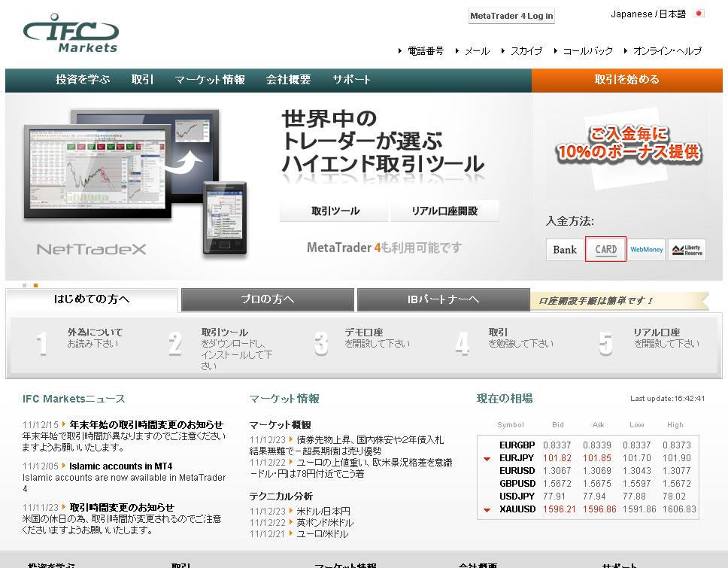Screen dimensions: 728x568
Task: Select the CARD deposit method icon
Action: [606, 249]
